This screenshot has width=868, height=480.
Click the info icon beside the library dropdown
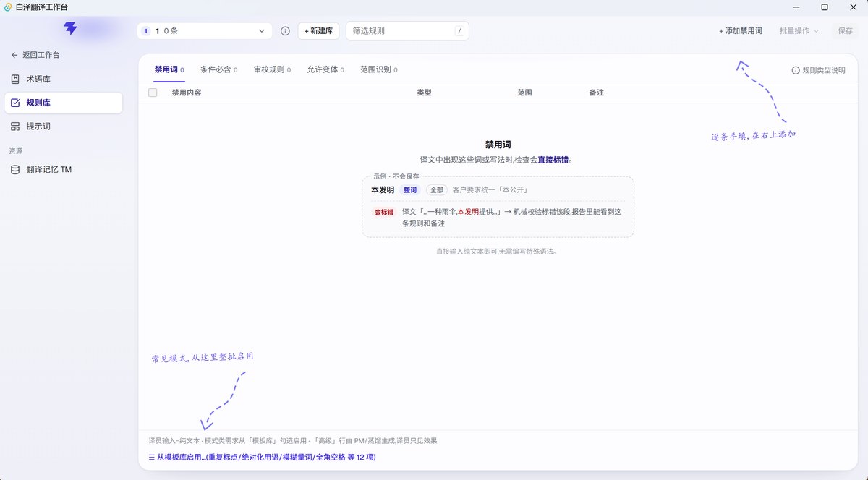[285, 31]
